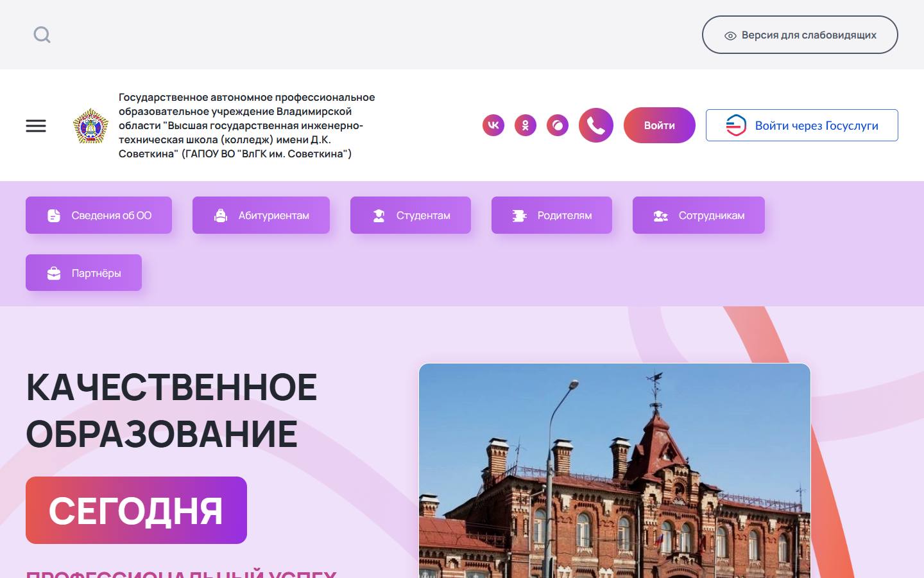Viewport: 924px width, 578px height.
Task: Click the phone call button
Action: (x=596, y=125)
